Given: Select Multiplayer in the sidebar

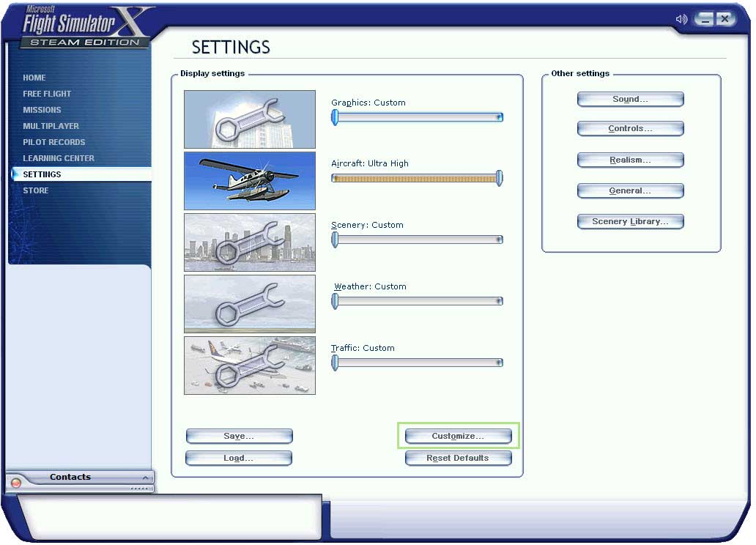Looking at the screenshot, I should 51,126.
